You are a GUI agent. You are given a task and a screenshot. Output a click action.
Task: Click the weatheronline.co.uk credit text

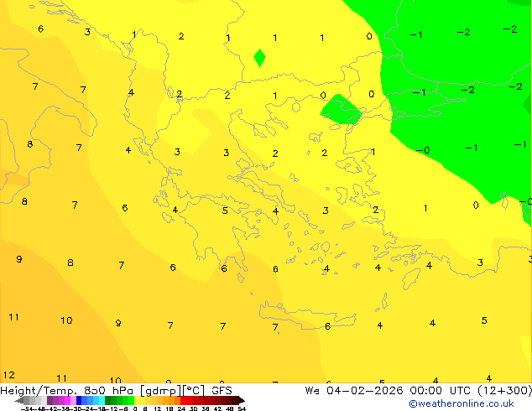click(x=462, y=403)
